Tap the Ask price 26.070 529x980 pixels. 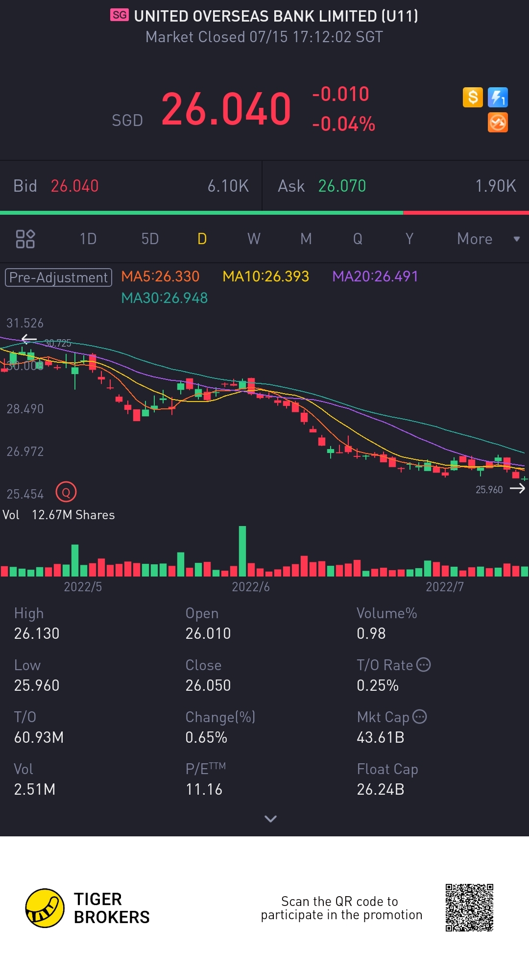pyautogui.click(x=342, y=186)
